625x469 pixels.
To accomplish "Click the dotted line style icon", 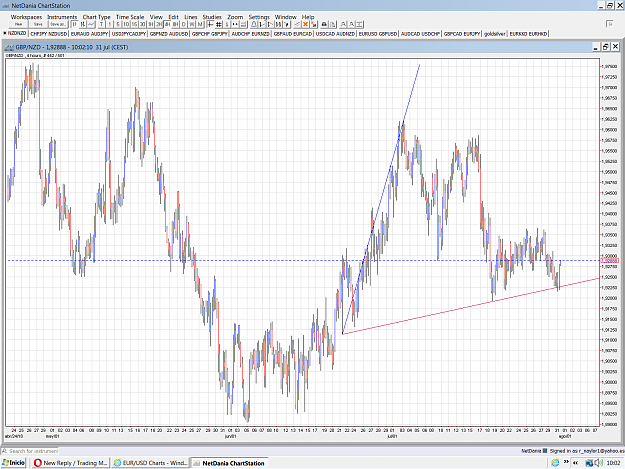I will pyautogui.click(x=236, y=24).
